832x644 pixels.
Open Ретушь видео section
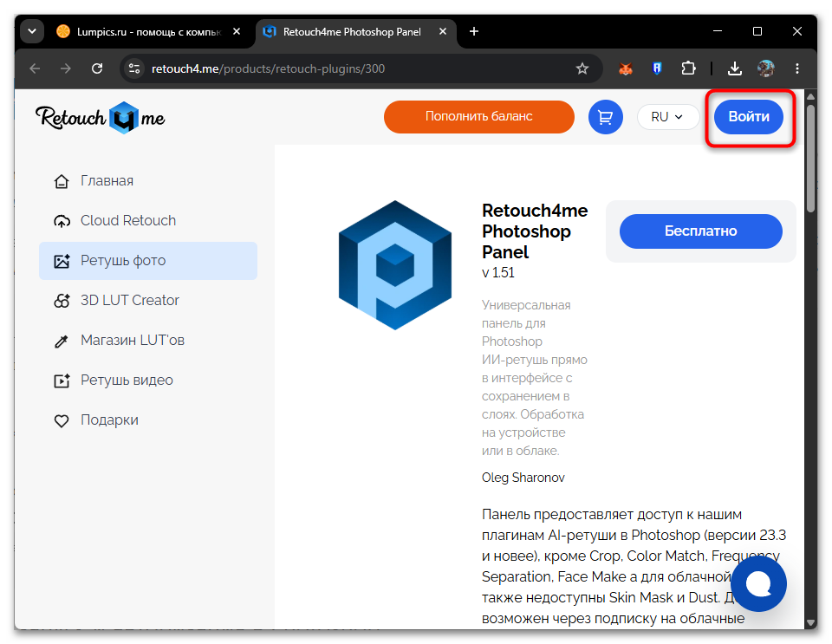point(148,380)
